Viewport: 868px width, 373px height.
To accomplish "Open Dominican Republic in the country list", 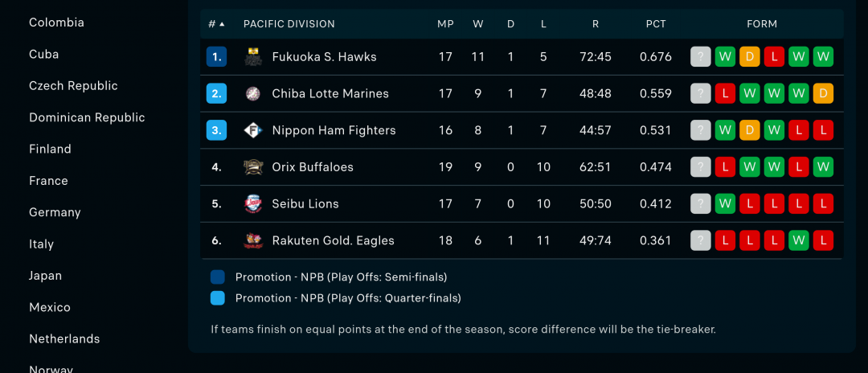I will (87, 117).
